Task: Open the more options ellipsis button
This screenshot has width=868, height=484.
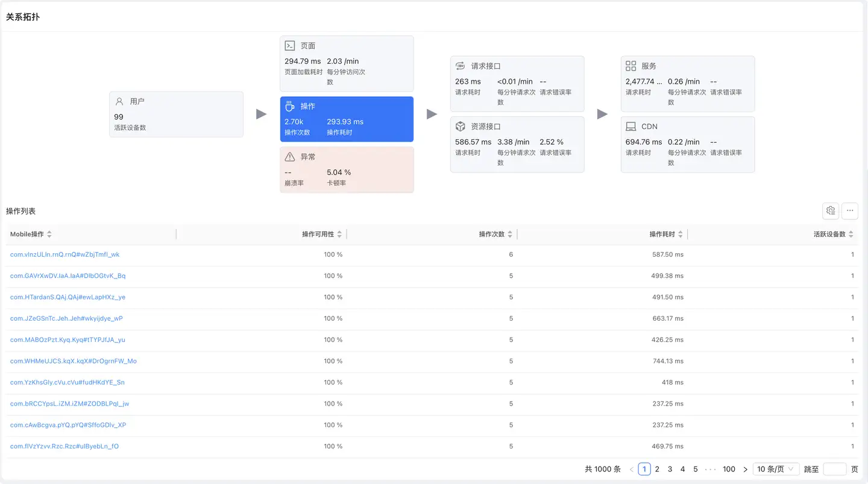Action: coord(850,210)
